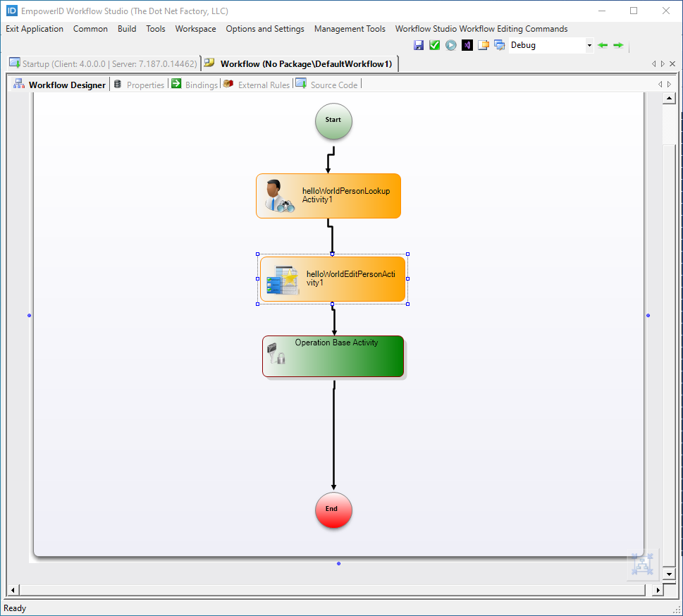
Task: Switch to the External Rules tab
Action: (264, 84)
